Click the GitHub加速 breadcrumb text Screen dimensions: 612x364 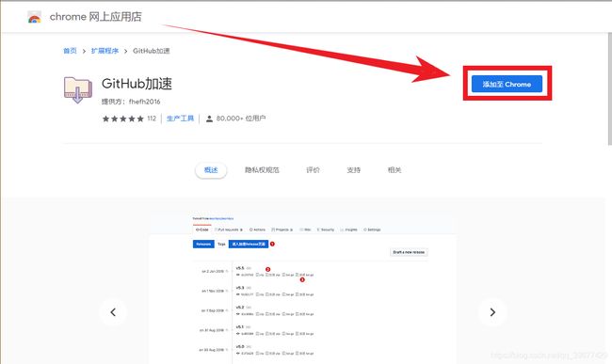(x=152, y=51)
